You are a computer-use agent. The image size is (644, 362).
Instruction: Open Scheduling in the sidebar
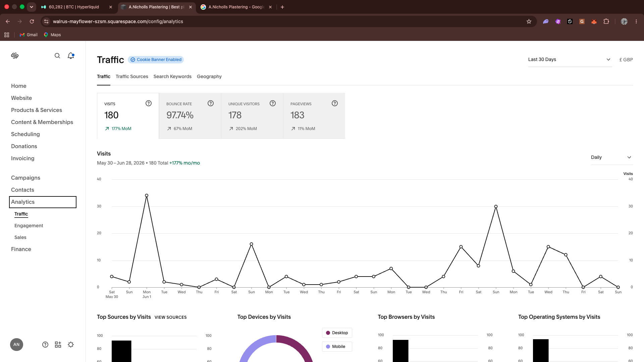point(25,134)
